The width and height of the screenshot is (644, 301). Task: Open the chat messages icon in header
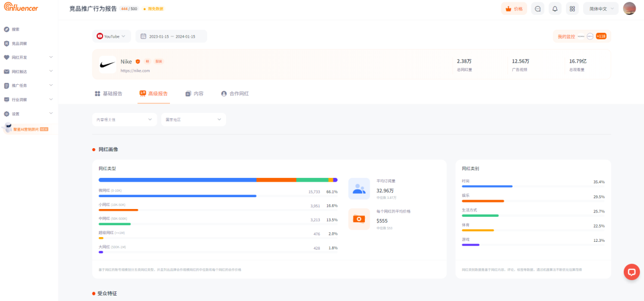pos(538,8)
